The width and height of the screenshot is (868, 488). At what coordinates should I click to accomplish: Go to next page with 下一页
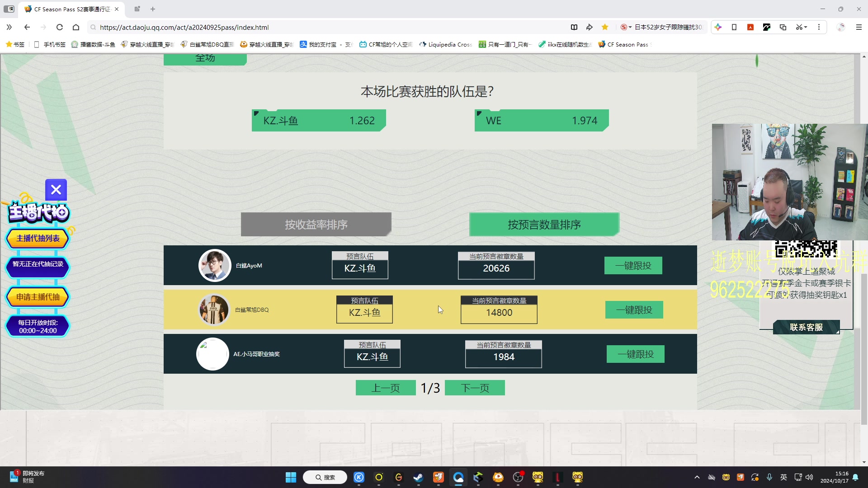(x=475, y=388)
